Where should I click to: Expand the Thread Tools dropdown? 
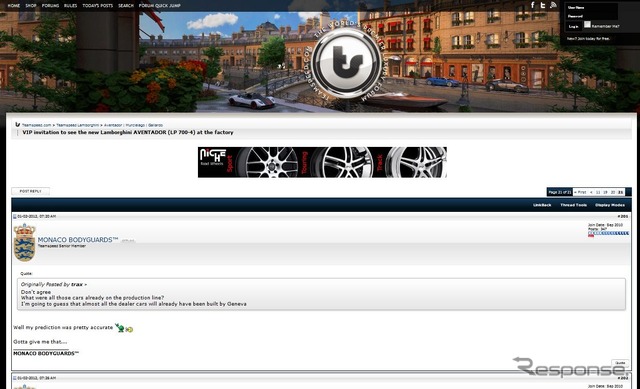(x=573, y=205)
